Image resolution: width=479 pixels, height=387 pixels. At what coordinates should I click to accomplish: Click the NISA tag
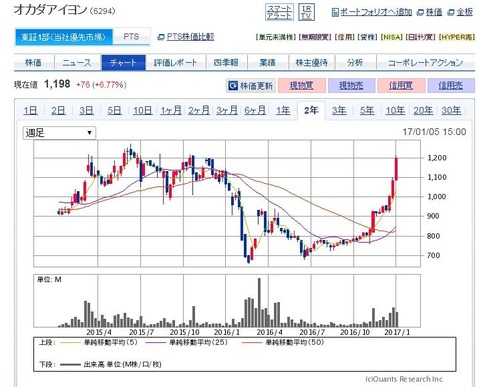click(x=391, y=37)
